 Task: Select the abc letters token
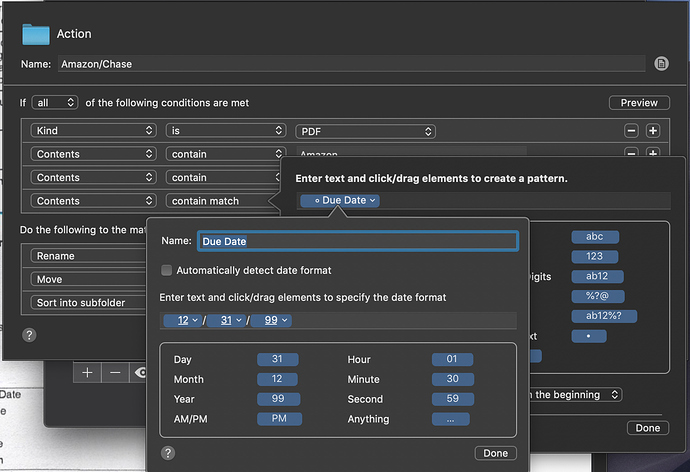595,237
